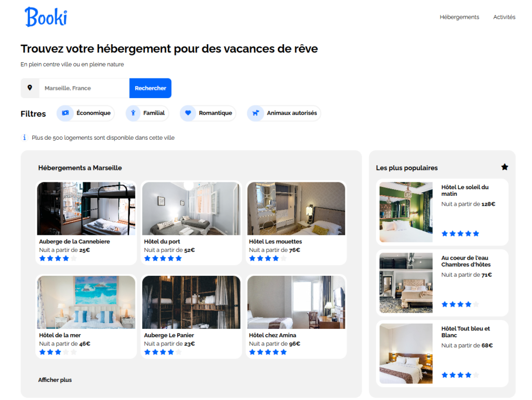Click the Hôtel chez Amina star rating
Viewport: 532px width, 400px height.
268,352
